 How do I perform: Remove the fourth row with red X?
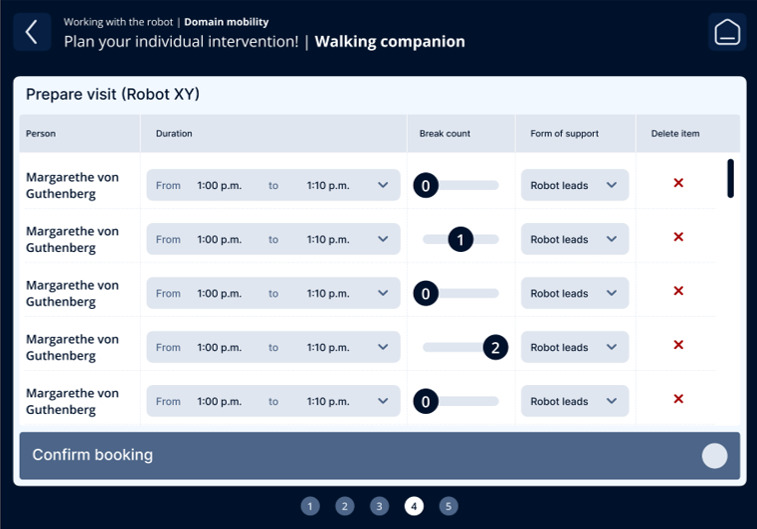[x=678, y=345]
